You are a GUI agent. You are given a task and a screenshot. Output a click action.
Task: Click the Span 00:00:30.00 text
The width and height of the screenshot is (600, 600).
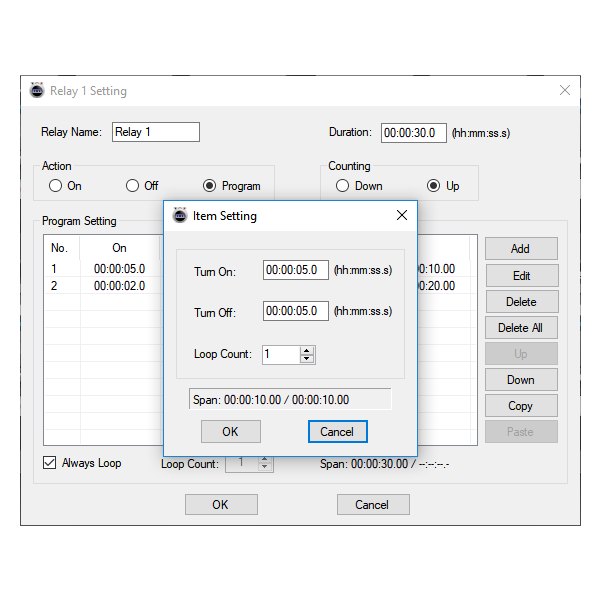[x=385, y=464]
